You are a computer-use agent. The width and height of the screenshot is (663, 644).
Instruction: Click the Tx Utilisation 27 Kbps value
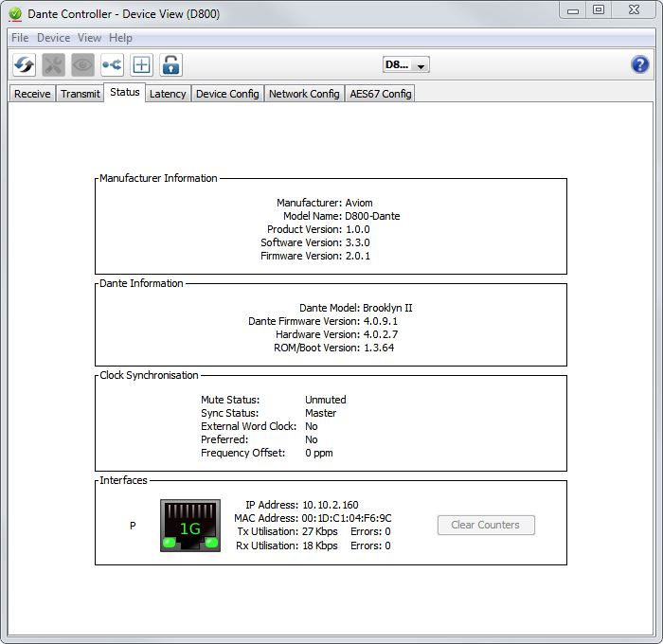(320, 531)
